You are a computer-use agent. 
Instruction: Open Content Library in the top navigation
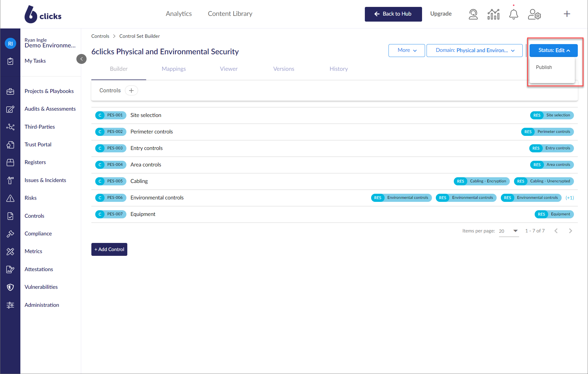tap(230, 14)
